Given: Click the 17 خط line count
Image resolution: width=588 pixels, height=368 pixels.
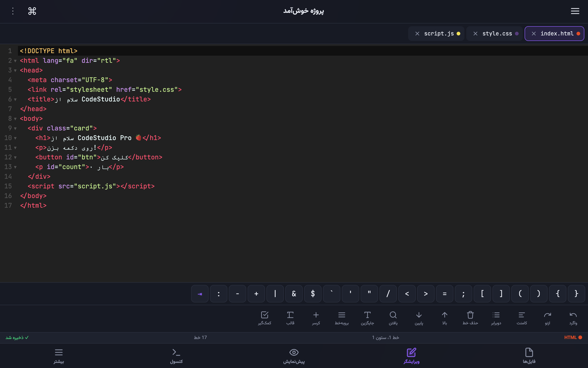Looking at the screenshot, I should (x=200, y=338).
